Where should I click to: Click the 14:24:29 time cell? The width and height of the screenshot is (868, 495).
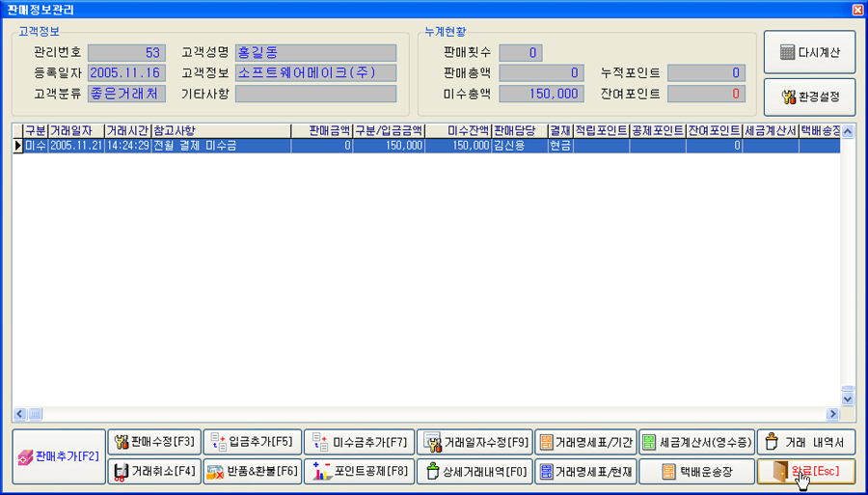[127, 146]
